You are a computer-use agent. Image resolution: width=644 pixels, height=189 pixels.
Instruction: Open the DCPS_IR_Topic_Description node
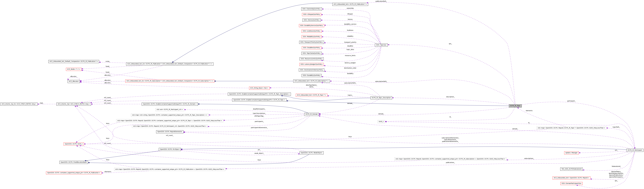click(x=381, y=98)
